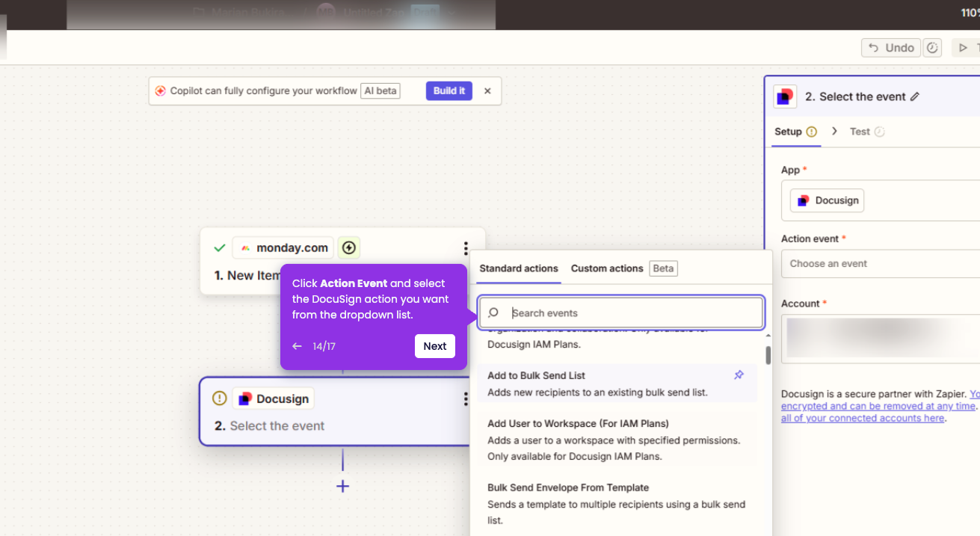Add a step with the plus icon
The width and height of the screenshot is (980, 536).
[342, 486]
